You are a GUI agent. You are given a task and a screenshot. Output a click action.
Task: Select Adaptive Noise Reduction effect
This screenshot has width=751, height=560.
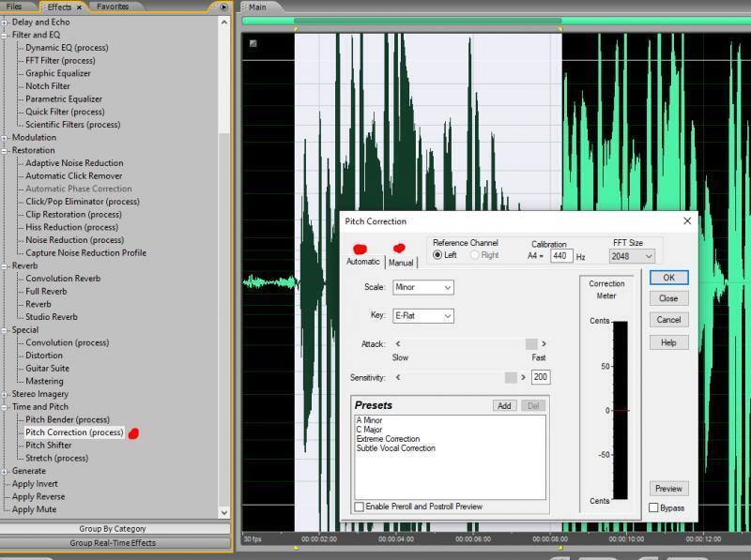tap(74, 162)
